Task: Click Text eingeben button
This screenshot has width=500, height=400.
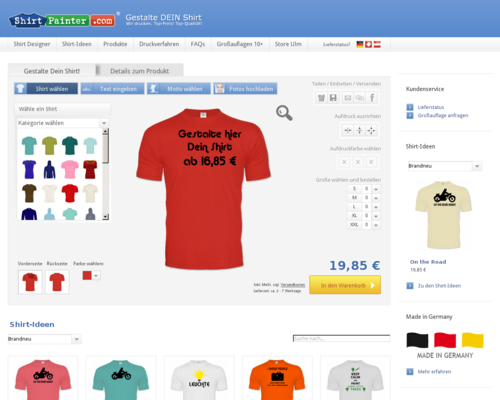Action: (x=112, y=89)
